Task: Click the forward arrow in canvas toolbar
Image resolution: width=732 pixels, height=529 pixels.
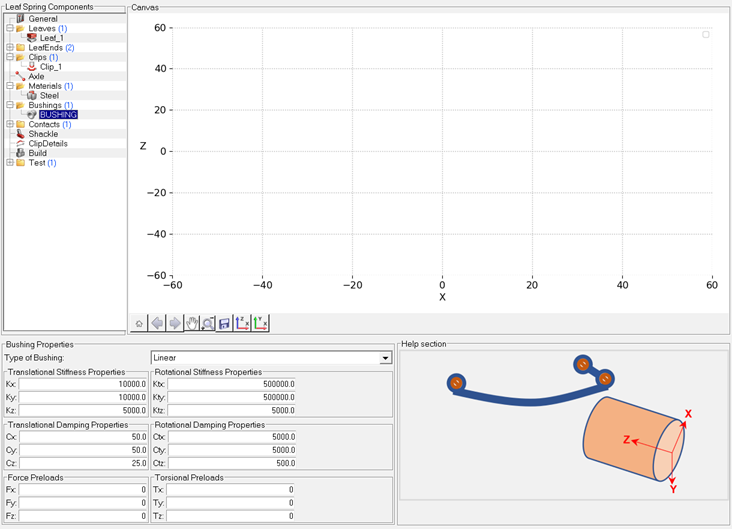Action: click(x=175, y=324)
